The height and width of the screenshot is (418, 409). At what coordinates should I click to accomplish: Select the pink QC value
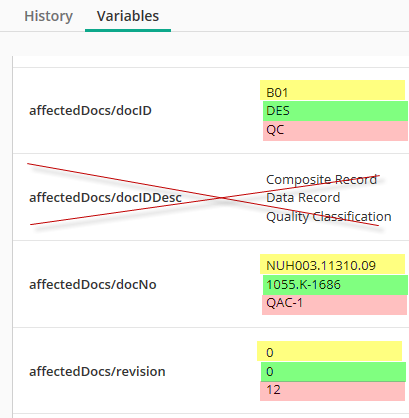335,131
